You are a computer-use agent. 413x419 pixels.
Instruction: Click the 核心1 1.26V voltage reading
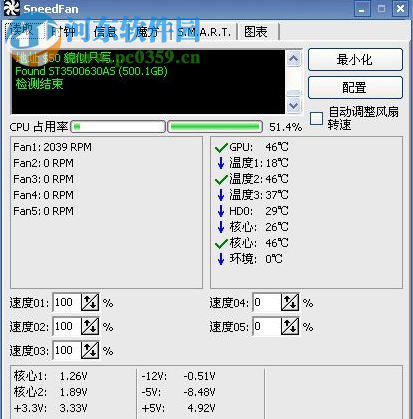[x=50, y=376]
